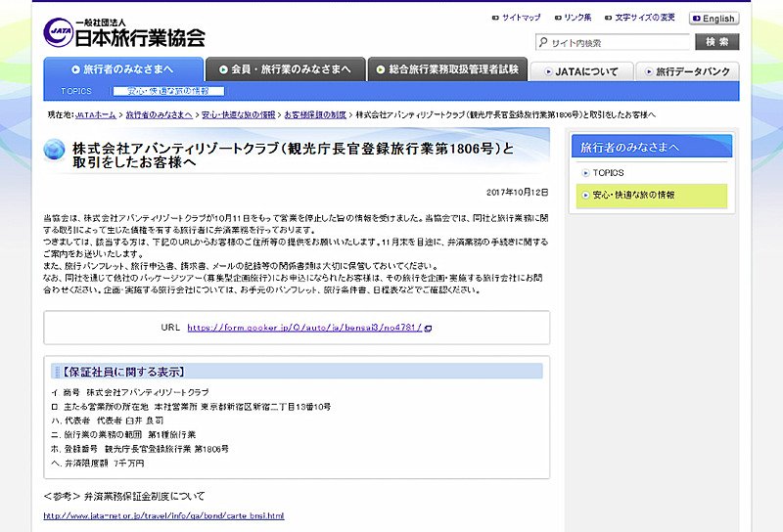Click the ＜参考＞ 弁済業務保証金制度について text
The width and height of the screenshot is (783, 532).
(124, 496)
